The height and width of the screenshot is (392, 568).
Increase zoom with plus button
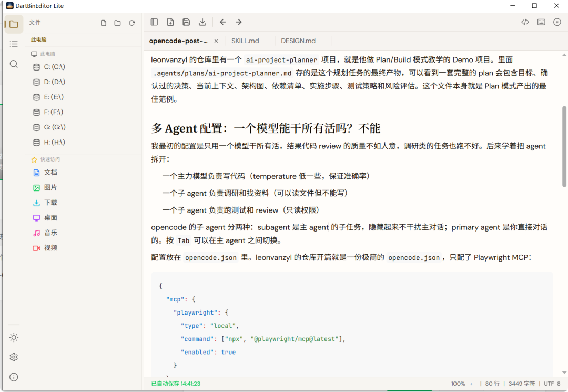tap(471, 384)
